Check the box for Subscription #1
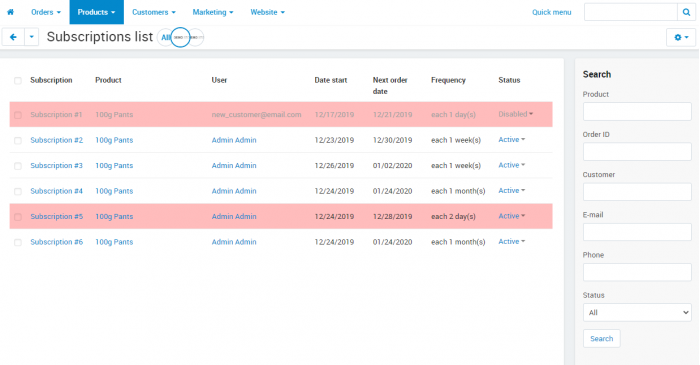 point(18,115)
